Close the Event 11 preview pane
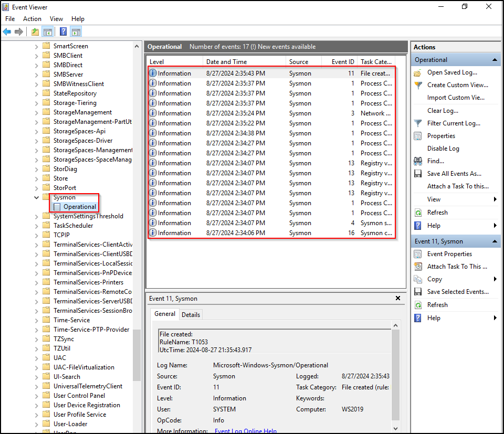 click(398, 299)
